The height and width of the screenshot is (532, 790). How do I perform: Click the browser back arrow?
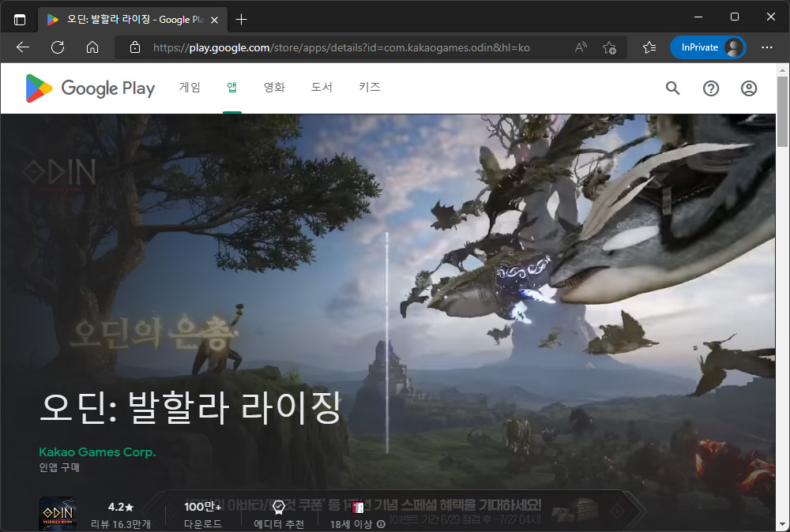tap(23, 47)
